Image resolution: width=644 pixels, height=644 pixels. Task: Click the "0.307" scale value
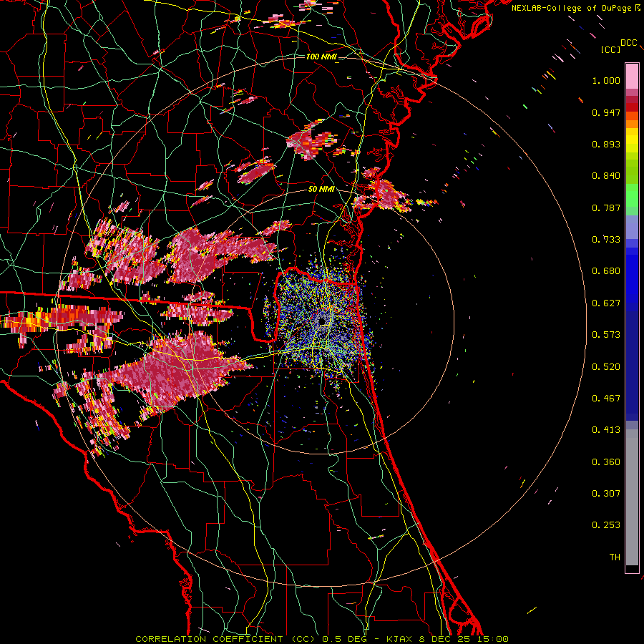click(x=606, y=494)
